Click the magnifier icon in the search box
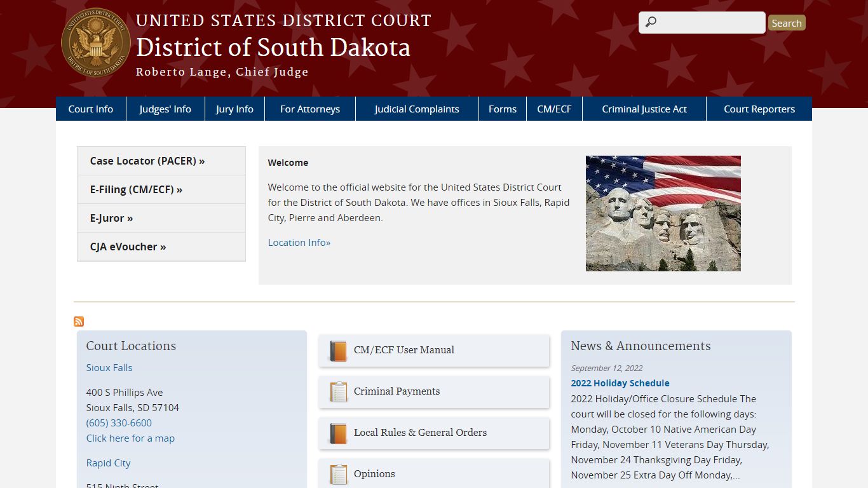Screen dimensions: 868x488 point(651,22)
